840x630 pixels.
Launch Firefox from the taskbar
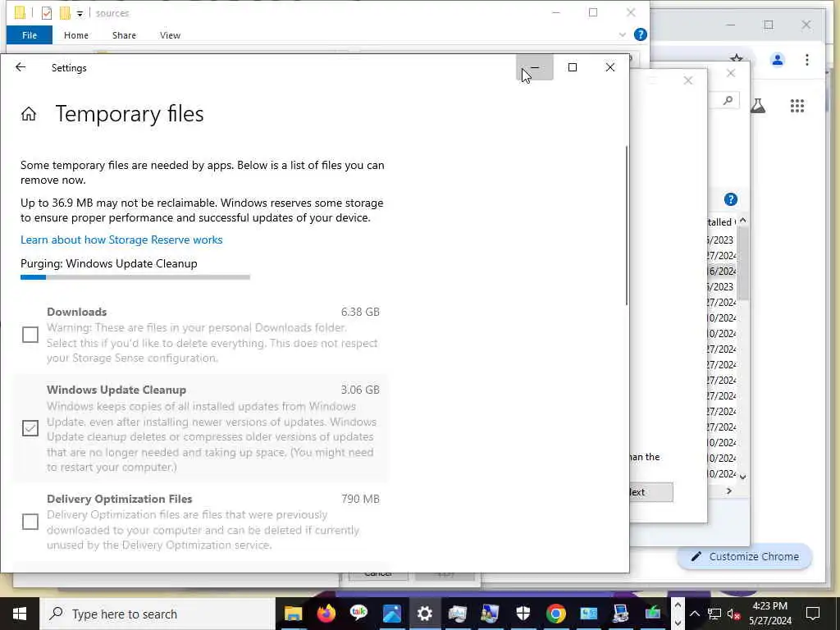coord(326,614)
